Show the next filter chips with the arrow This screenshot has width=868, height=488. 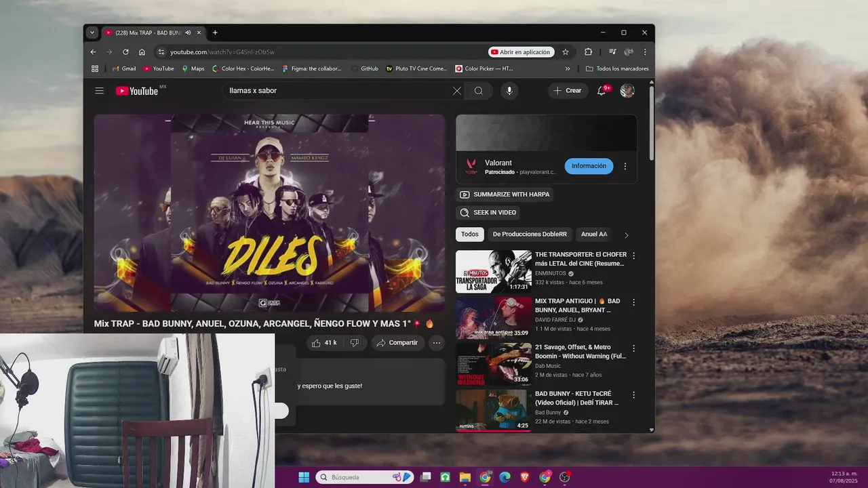point(626,235)
